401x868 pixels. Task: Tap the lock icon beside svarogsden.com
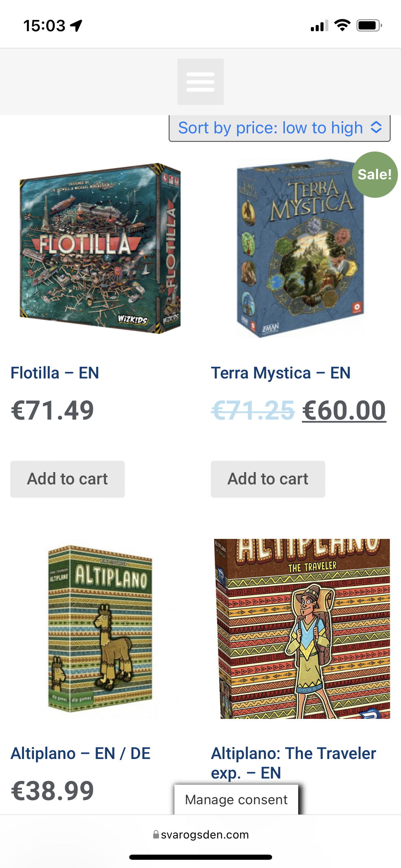pyautogui.click(x=156, y=834)
